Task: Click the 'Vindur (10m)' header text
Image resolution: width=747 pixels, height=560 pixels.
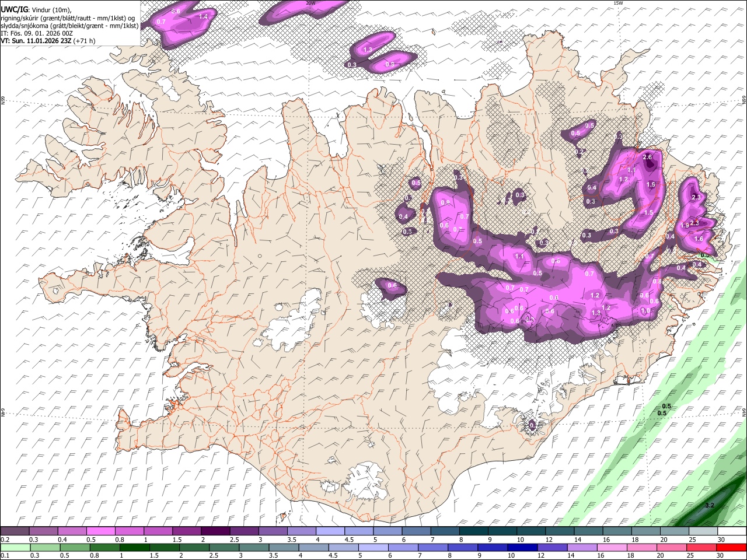Action: point(53,10)
